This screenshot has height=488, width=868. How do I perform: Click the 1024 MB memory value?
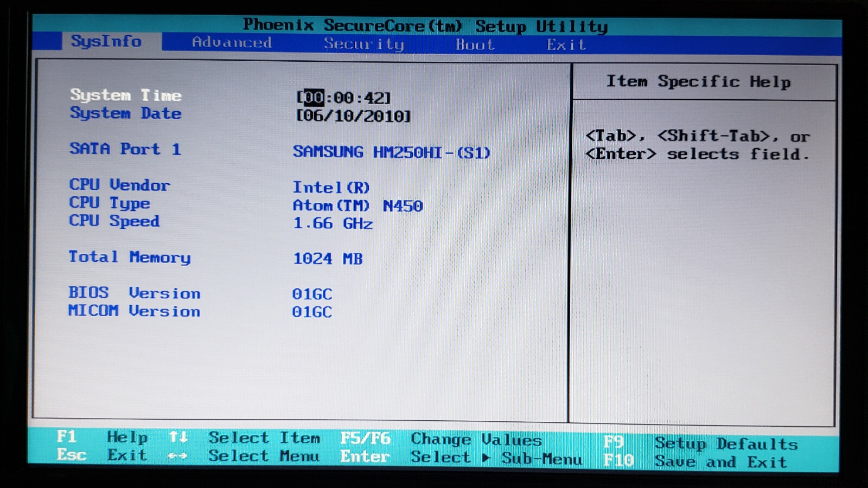pos(328,259)
